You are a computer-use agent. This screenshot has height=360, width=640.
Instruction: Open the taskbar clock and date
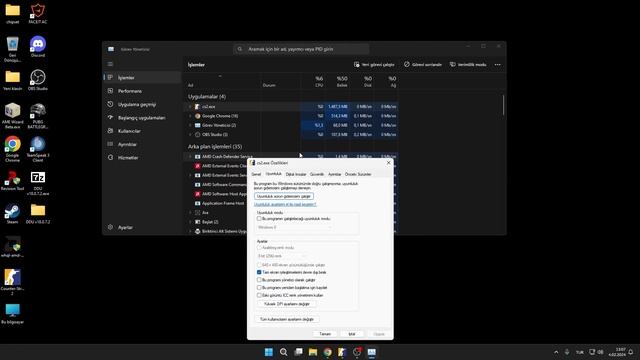pyautogui.click(x=617, y=352)
